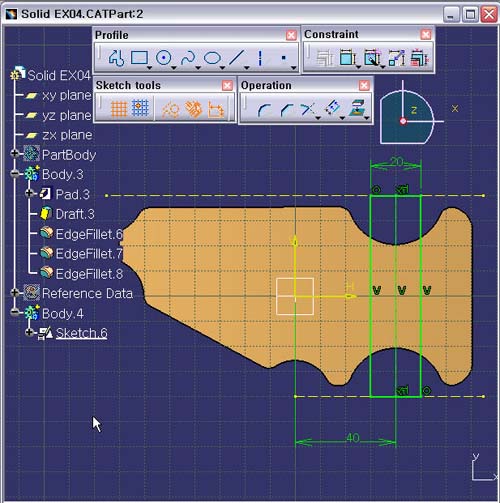Select the Ellipse tool
Viewport: 500px width, 503px height.
212,58
